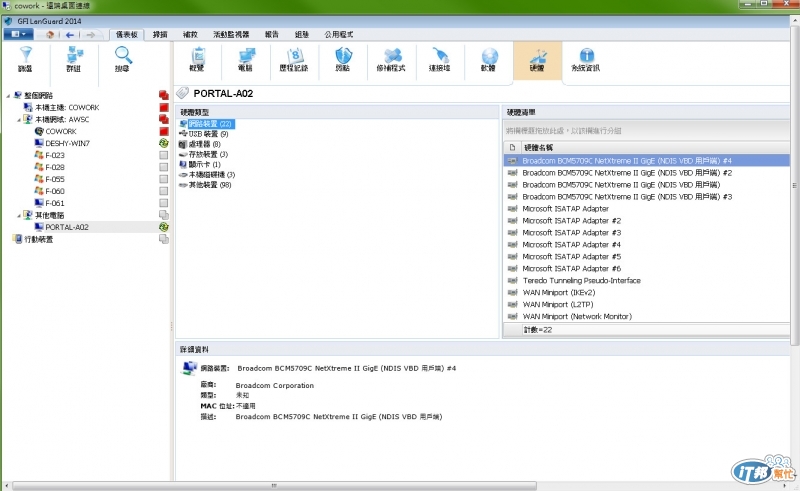Toggle the status box for F-055
Image resolution: width=800 pixels, height=491 pixels.
[x=163, y=179]
